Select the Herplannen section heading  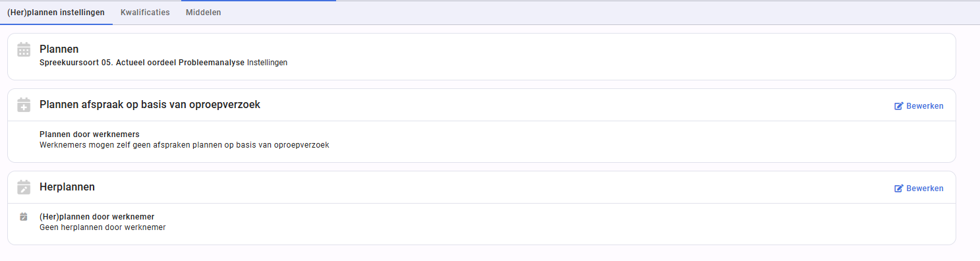pos(67,187)
